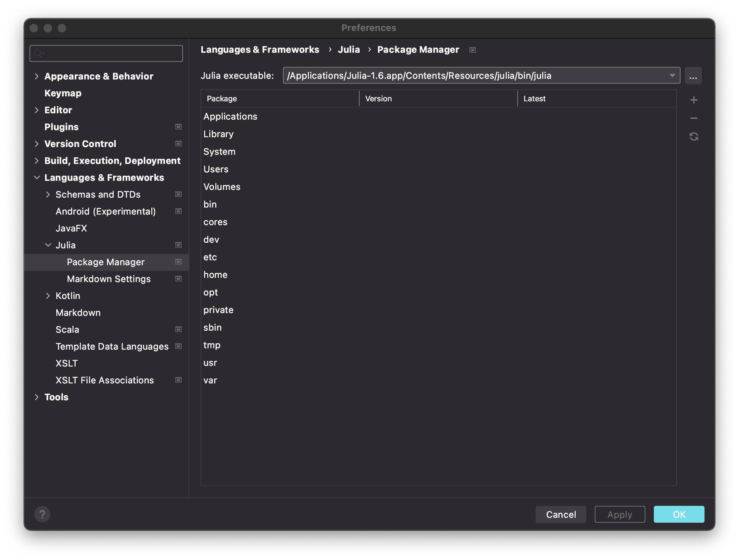This screenshot has width=739, height=560.
Task: Expand the Kotlin section
Action: 48,295
